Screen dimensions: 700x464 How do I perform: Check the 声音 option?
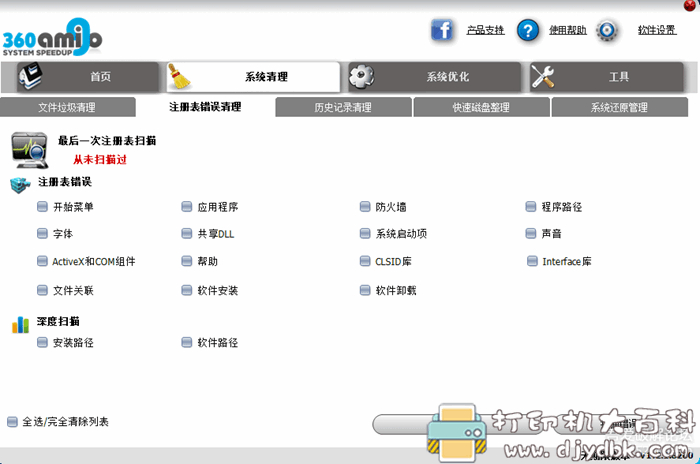tap(530, 234)
